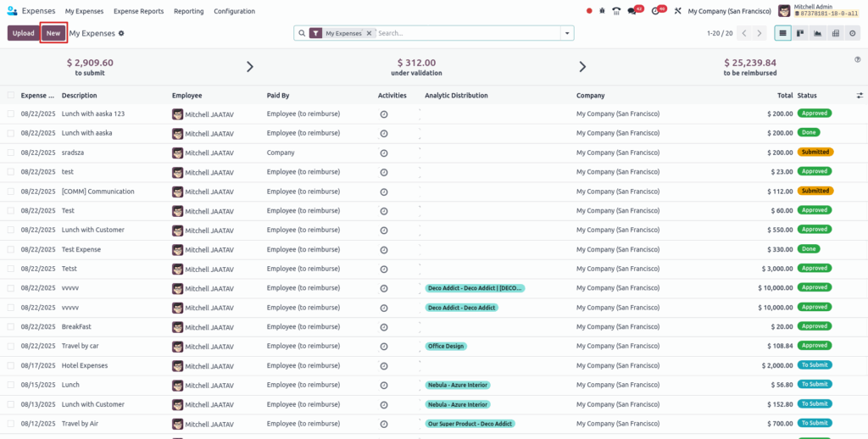
Task: Switch to Kanban view
Action: tap(800, 33)
